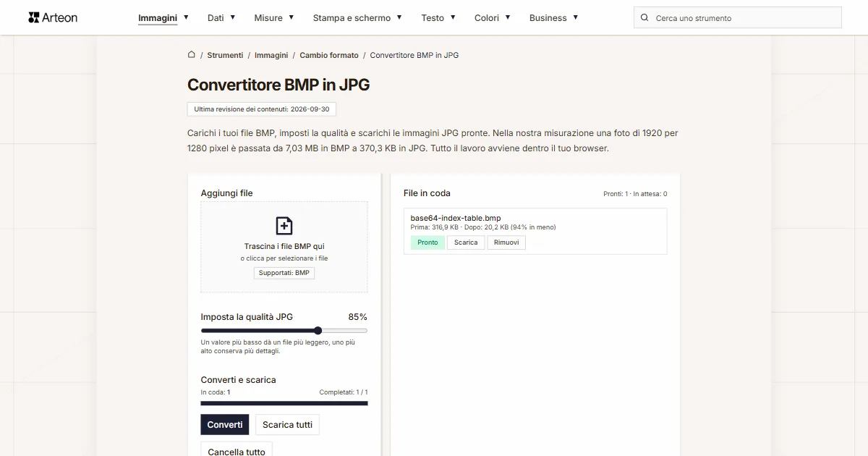The width and height of the screenshot is (868, 456).
Task: Expand the Misure dropdown arrow
Action: pyautogui.click(x=291, y=17)
